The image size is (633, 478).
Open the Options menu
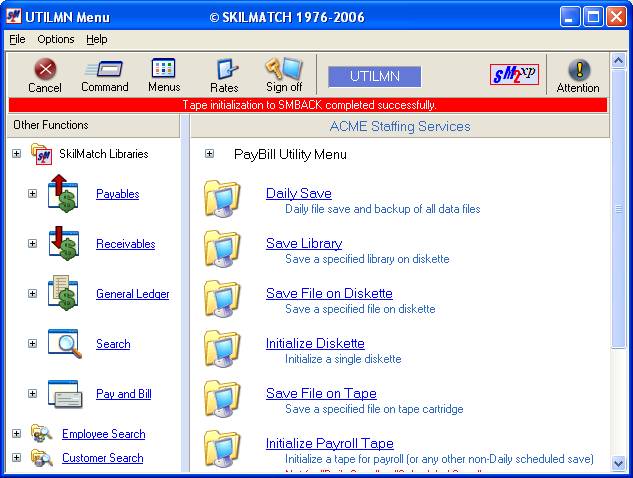[x=56, y=39]
